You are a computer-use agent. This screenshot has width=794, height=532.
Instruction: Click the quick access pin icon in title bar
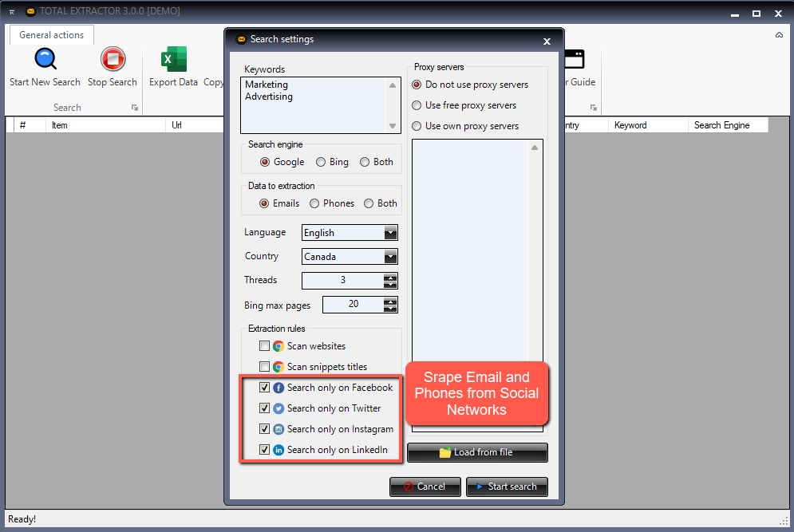point(12,12)
